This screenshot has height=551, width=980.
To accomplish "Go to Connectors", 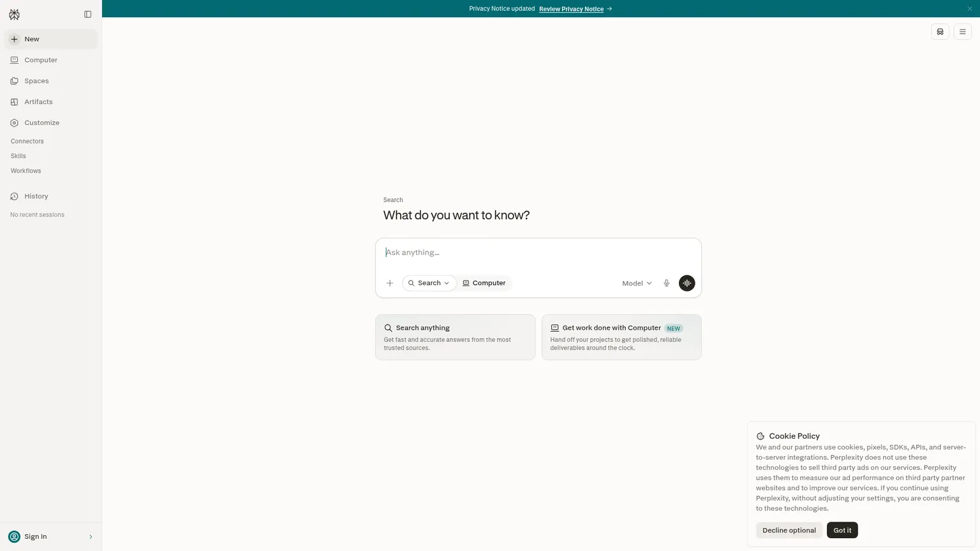I will pyautogui.click(x=27, y=142).
